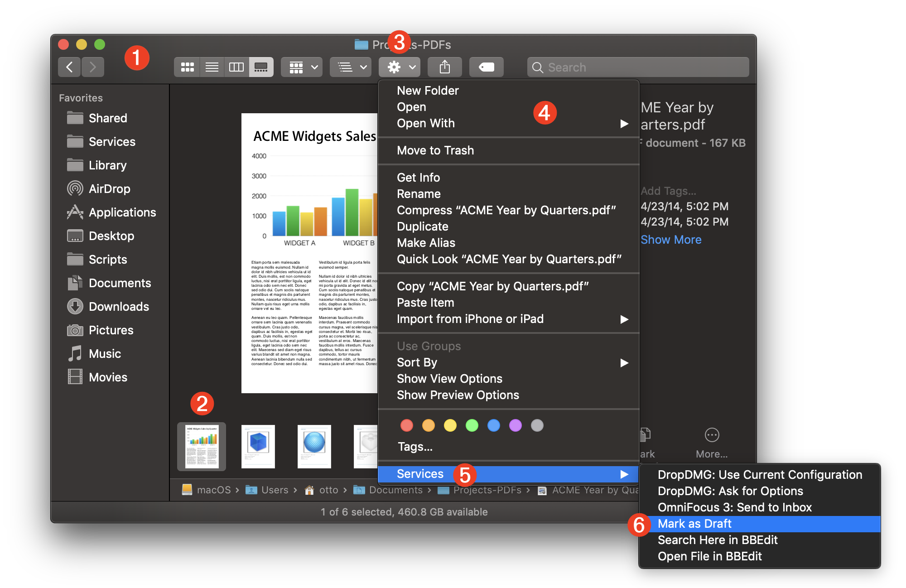Expand the Services submenu

point(508,474)
